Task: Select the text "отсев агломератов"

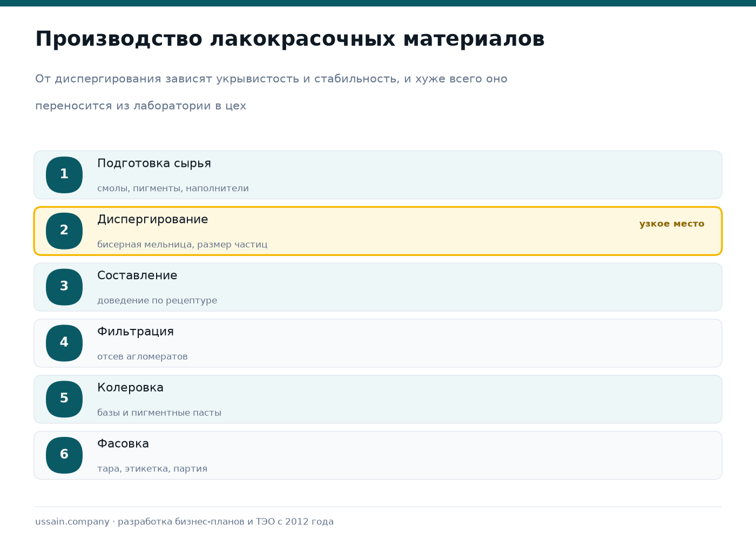Action: (x=143, y=356)
